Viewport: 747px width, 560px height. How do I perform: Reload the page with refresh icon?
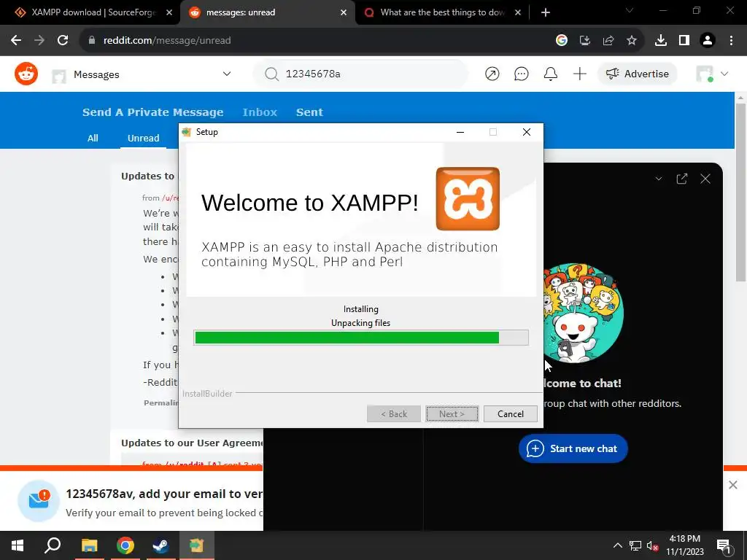[63, 41]
